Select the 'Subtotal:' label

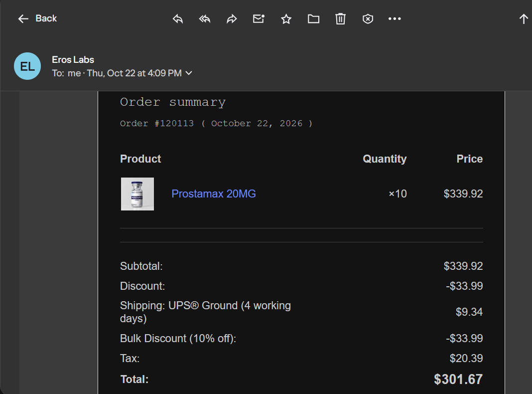tap(141, 266)
